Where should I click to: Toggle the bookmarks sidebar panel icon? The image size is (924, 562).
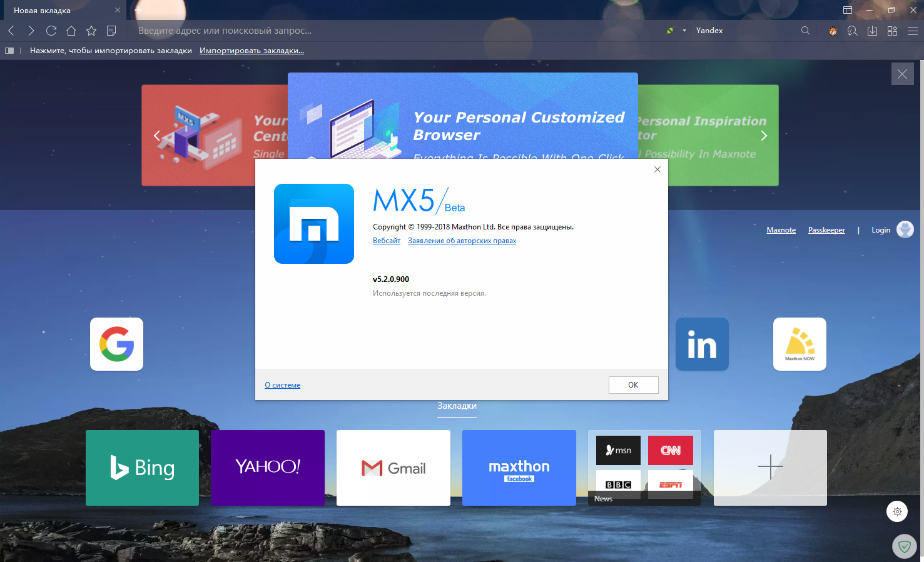tap(9, 51)
